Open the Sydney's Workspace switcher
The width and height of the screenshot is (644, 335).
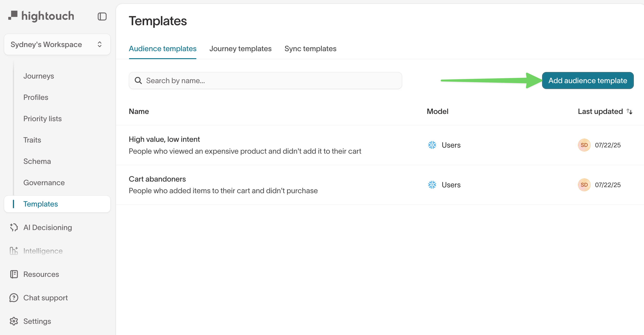57,44
